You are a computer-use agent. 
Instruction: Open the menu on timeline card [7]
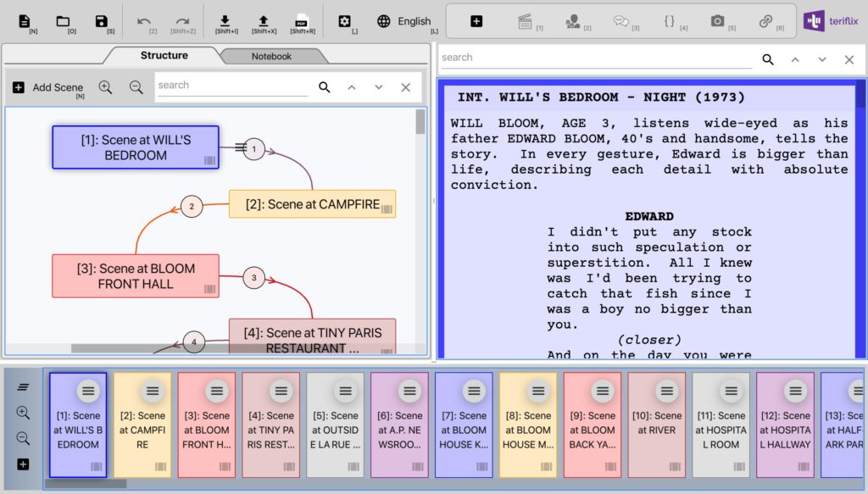473,391
